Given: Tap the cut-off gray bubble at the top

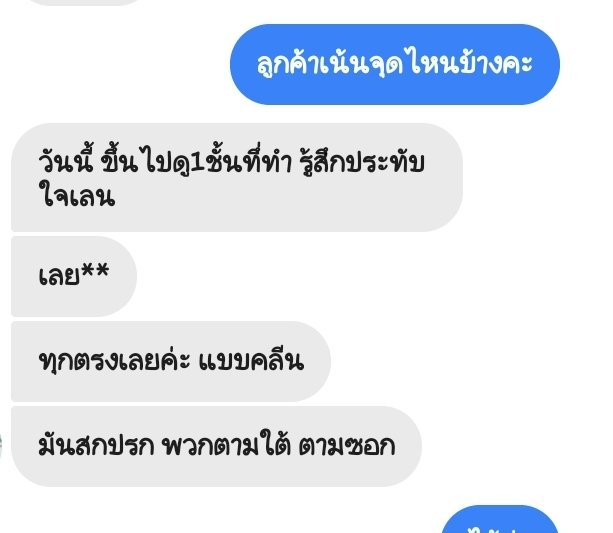Looking at the screenshot, I should [84, 3].
